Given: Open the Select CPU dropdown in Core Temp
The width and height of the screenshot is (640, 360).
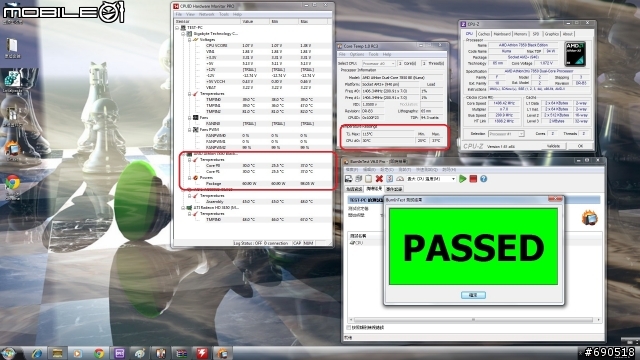Looking at the screenshot, I should point(378,64).
